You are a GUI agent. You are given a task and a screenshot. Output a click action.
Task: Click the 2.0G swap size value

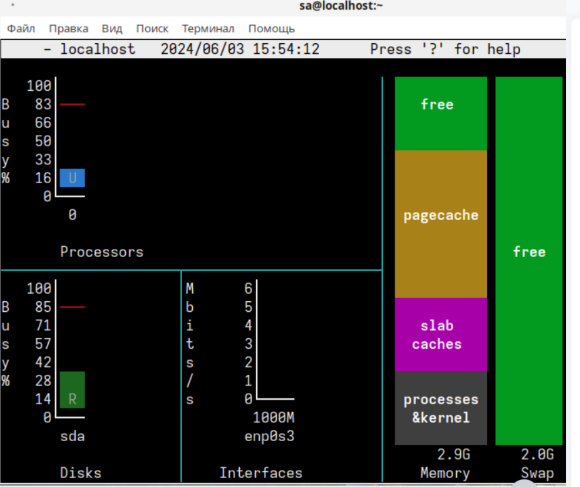coord(537,454)
